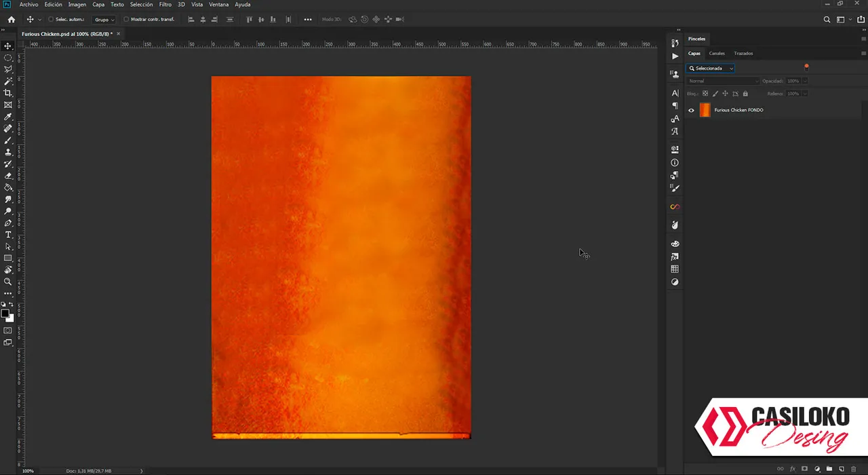Choose the Magic Wand tool
Image resolution: width=868 pixels, height=475 pixels.
[8, 81]
